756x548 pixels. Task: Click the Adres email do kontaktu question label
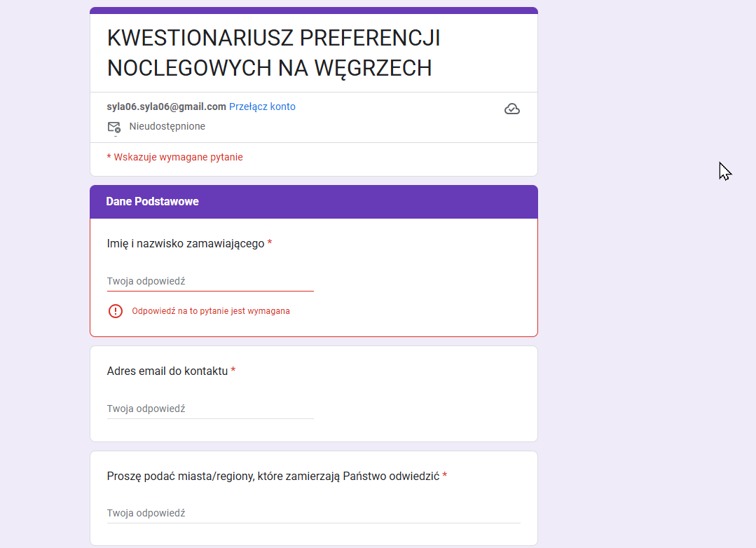click(x=167, y=371)
